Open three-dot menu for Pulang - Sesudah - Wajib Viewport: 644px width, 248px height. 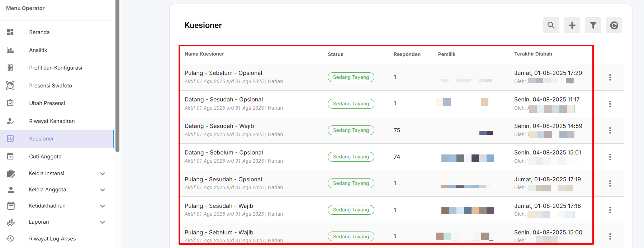coord(610,210)
